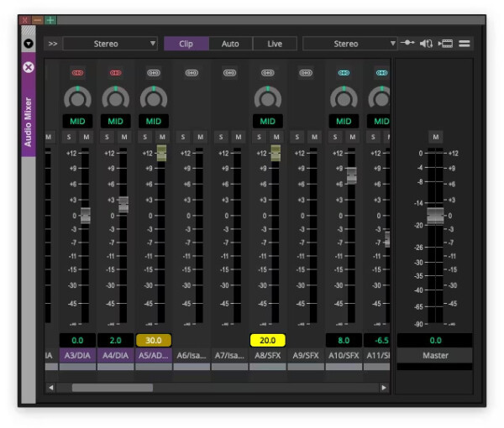Click the fader-line toolbar icon
The height and width of the screenshot is (428, 504).
[407, 43]
